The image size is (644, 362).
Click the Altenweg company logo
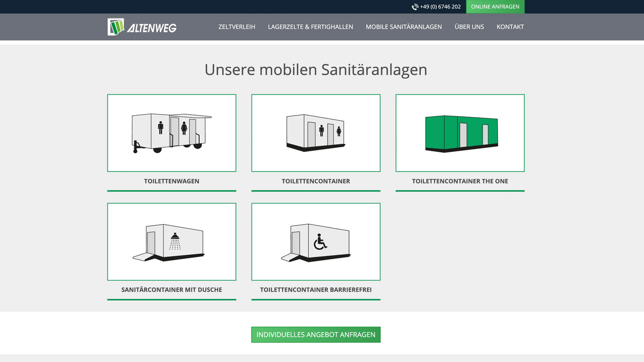141,27
